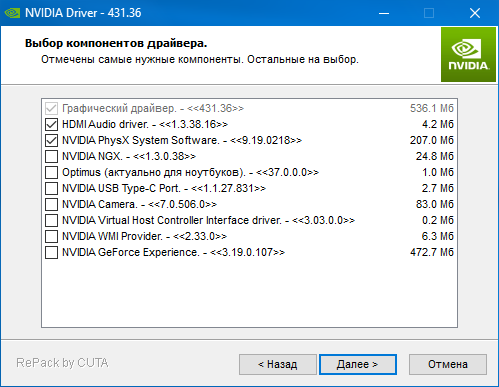Click the Выбор компонентов драйвера heading
This screenshot has height=387, width=499.
pyautogui.click(x=116, y=44)
